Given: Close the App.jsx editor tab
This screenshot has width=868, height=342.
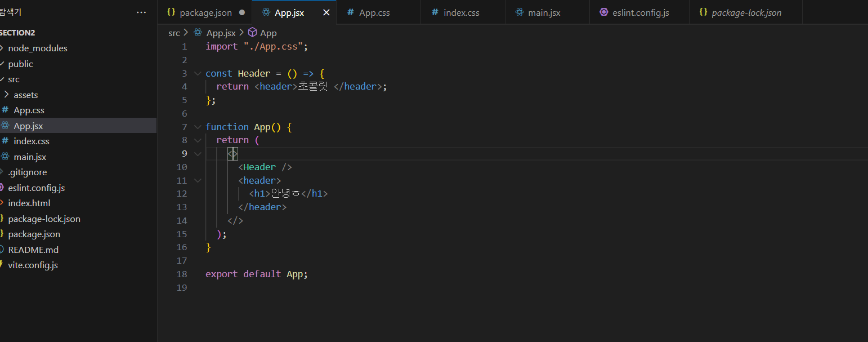Looking at the screenshot, I should click(x=326, y=12).
